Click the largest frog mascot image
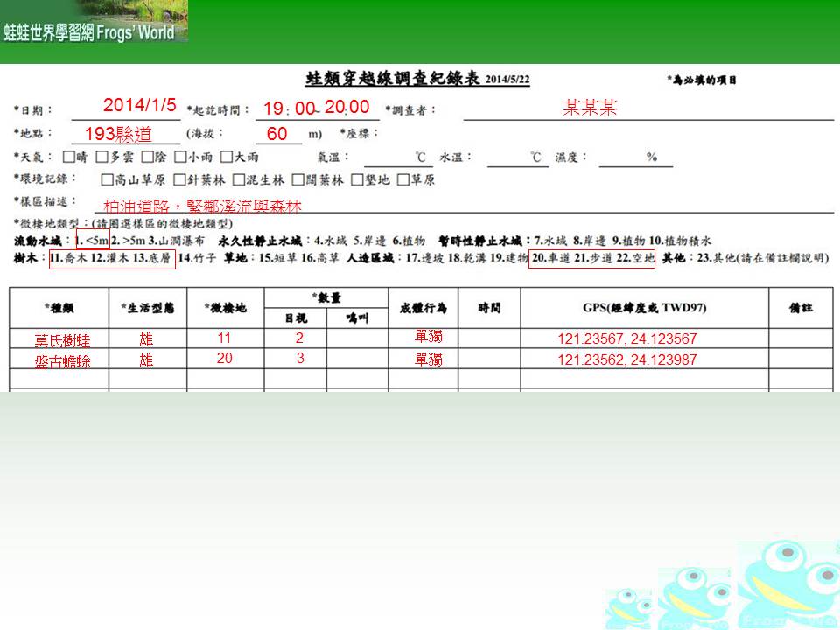840x630 pixels. (x=787, y=584)
